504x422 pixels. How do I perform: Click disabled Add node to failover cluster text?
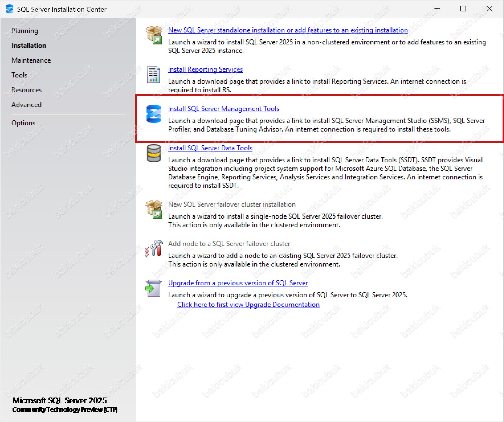[x=229, y=244]
